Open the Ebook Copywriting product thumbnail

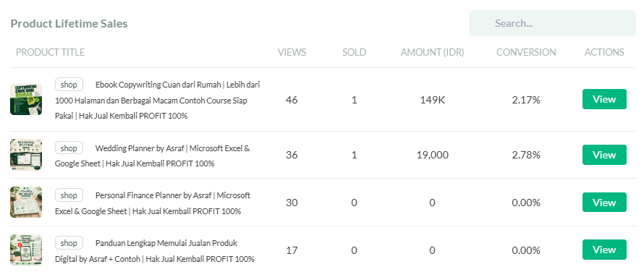[26, 99]
